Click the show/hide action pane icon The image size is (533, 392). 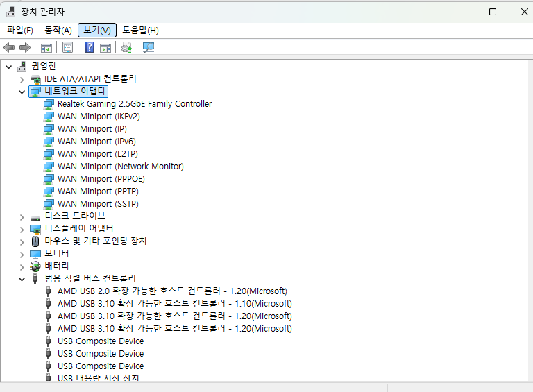click(105, 47)
